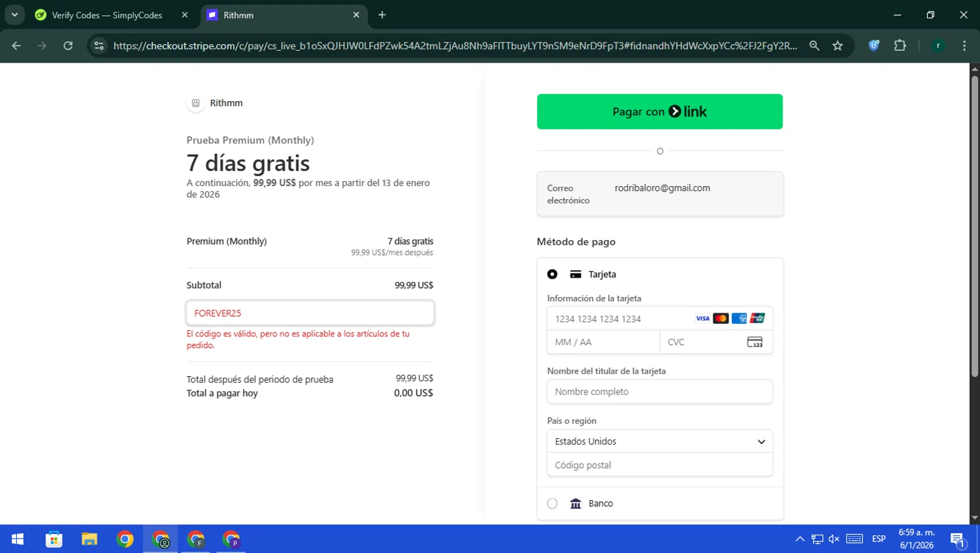Click the muted volume tray icon
The image size is (980, 553).
[x=834, y=539]
